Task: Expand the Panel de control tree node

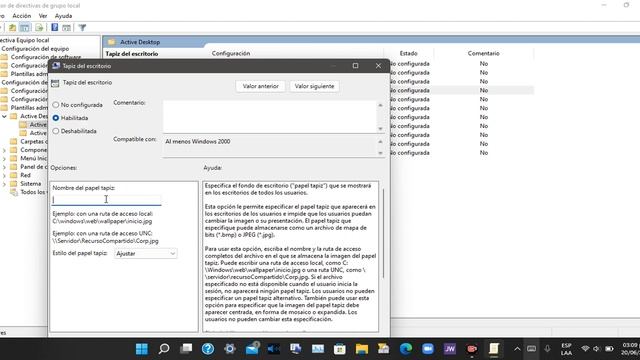Action: [4, 167]
